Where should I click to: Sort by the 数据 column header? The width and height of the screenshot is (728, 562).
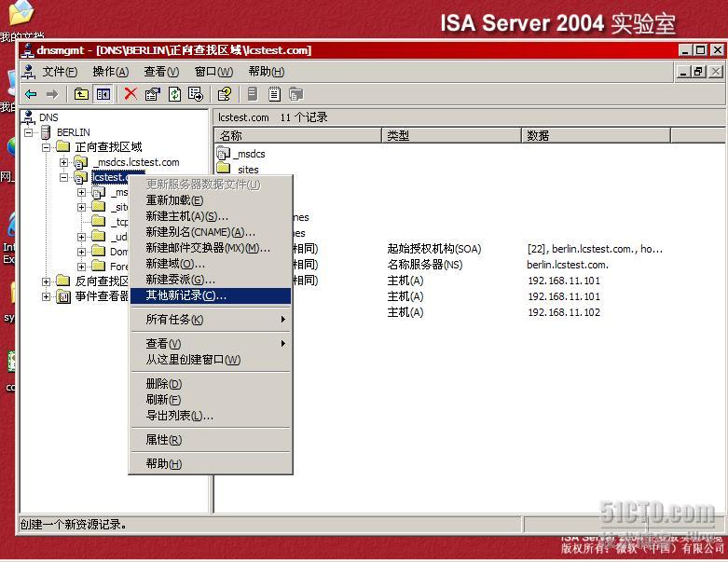[597, 135]
